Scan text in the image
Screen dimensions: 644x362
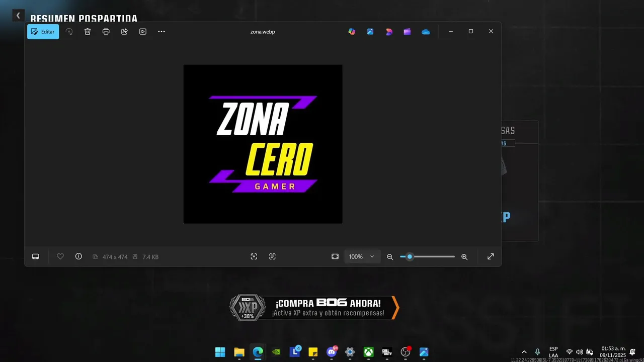[x=272, y=256]
